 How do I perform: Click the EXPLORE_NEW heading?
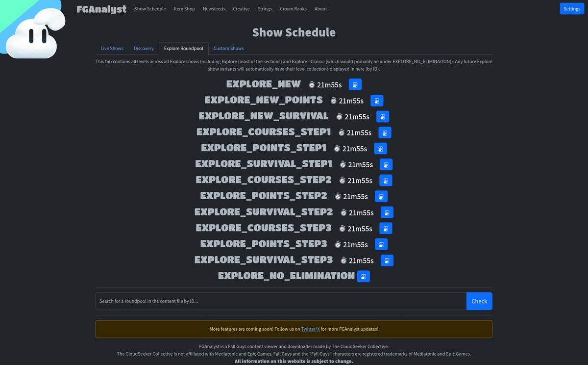[264, 84]
